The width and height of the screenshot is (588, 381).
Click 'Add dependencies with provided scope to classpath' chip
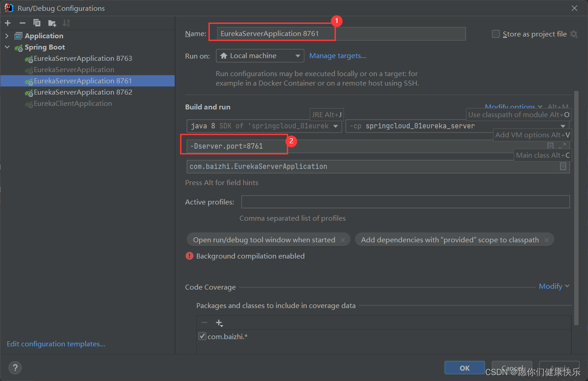coord(454,240)
